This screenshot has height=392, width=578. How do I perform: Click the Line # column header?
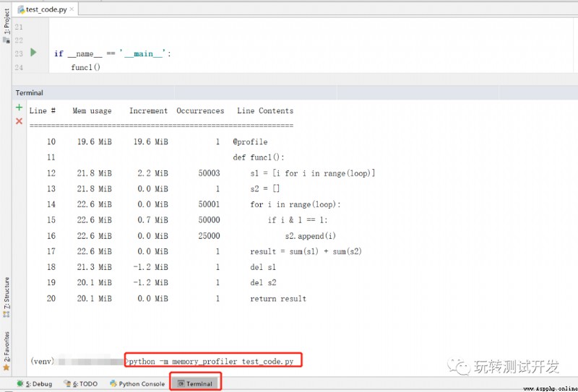(43, 111)
